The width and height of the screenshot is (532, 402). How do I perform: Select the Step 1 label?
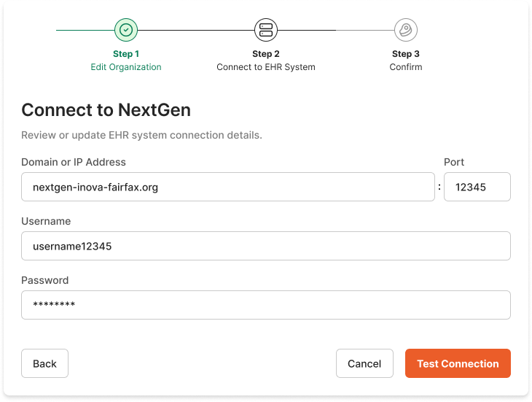tap(126, 54)
